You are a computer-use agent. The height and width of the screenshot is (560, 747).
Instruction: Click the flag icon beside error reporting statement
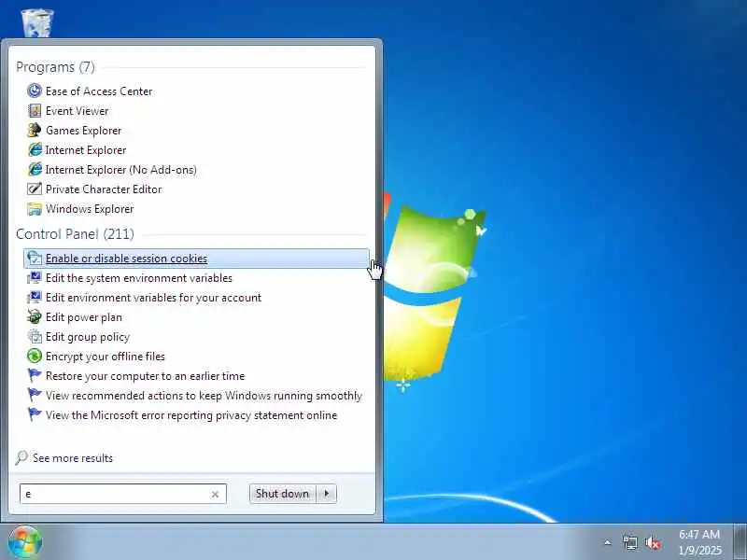(35, 414)
